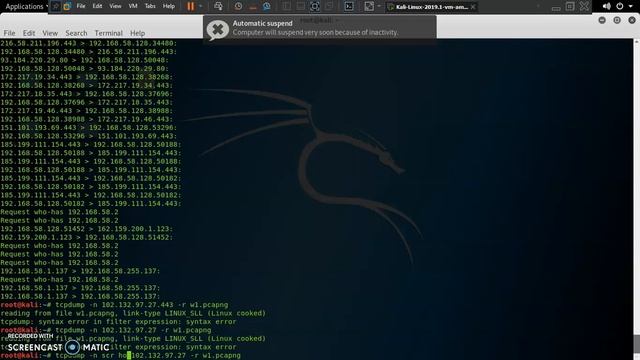Viewport: 640px width, 360px height.
Task: Click the Automatic suspend notification title
Action: click(262, 23)
